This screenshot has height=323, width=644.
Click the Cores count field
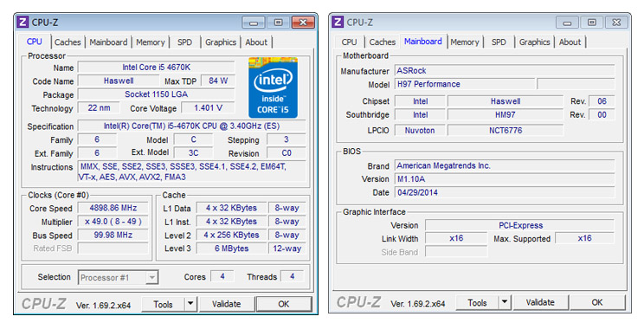pos(222,276)
